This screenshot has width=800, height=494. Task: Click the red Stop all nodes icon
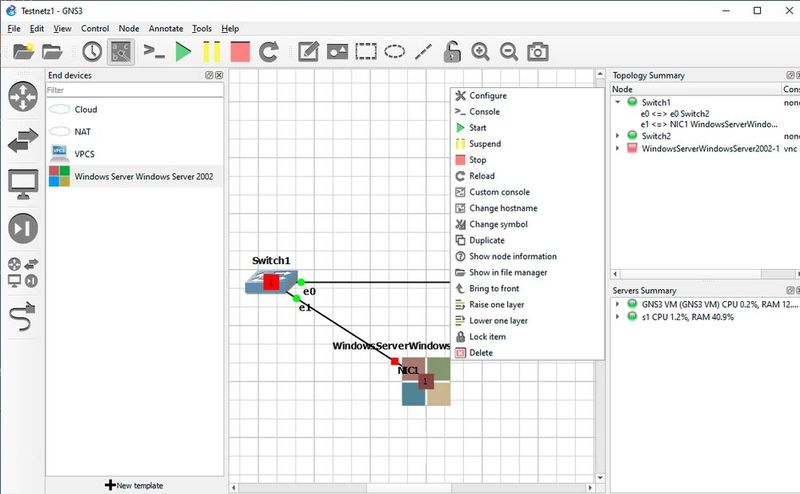pyautogui.click(x=240, y=51)
